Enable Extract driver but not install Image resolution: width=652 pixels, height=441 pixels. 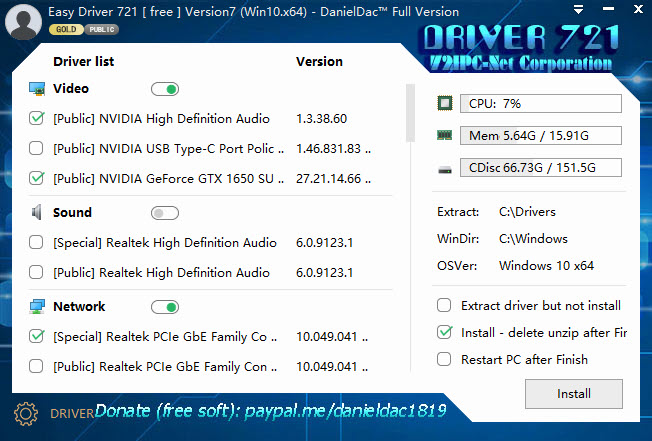click(x=444, y=305)
